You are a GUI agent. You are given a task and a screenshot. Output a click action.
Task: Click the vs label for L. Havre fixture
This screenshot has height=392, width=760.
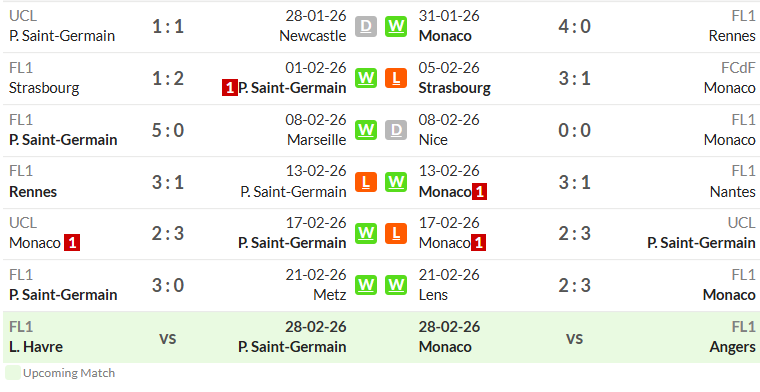pyautogui.click(x=168, y=337)
